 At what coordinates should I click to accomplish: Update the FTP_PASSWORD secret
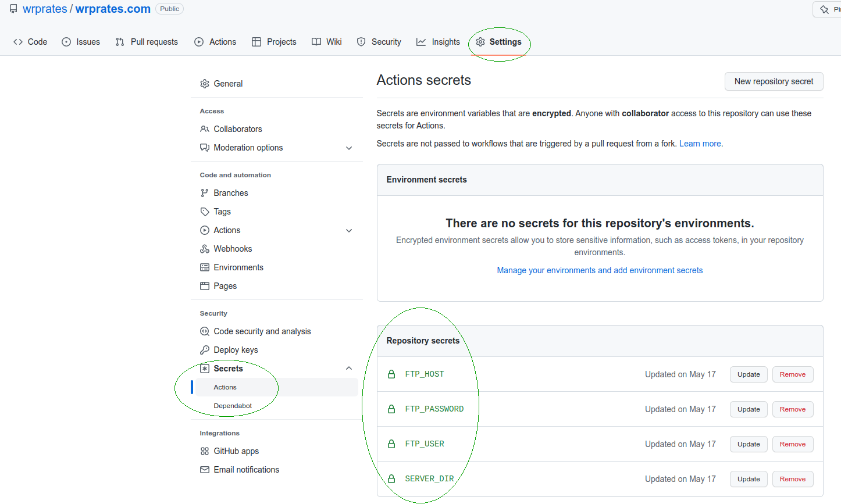[x=749, y=409]
